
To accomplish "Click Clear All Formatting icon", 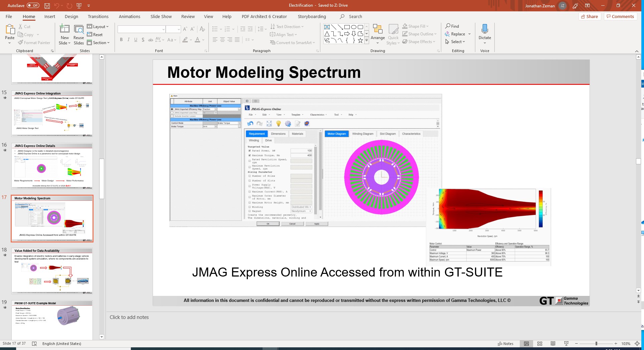I will [x=202, y=29].
